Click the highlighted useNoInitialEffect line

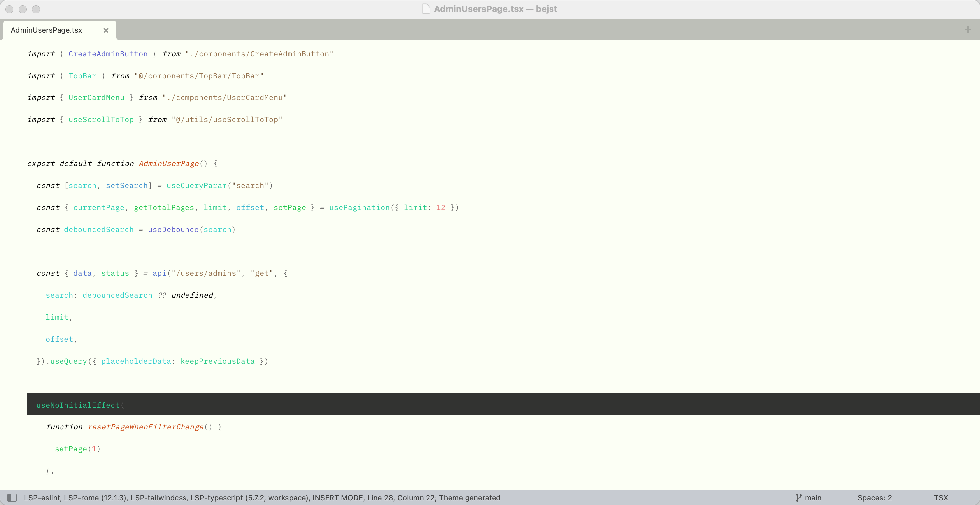tap(503, 404)
